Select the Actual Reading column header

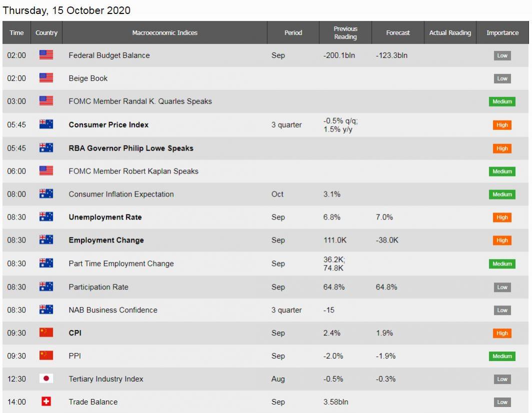click(x=450, y=32)
